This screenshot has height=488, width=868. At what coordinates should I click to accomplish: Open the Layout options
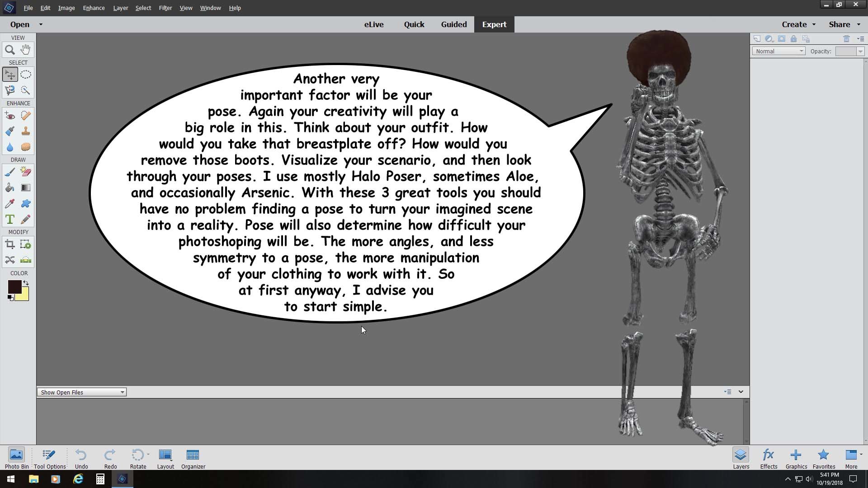(165, 458)
